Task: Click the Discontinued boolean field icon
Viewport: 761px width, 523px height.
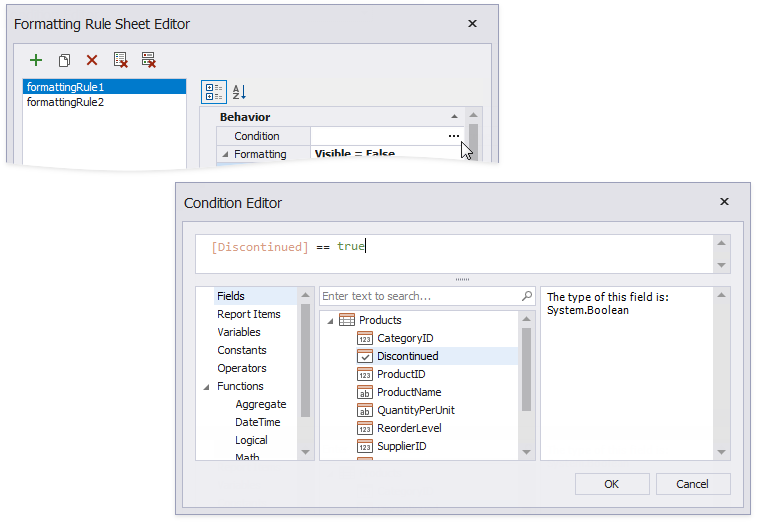Action: 364,356
